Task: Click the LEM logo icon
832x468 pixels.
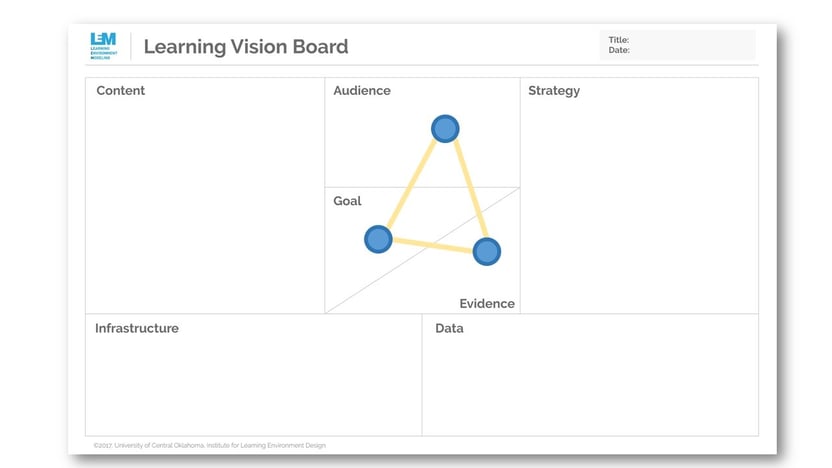Action: [x=103, y=46]
